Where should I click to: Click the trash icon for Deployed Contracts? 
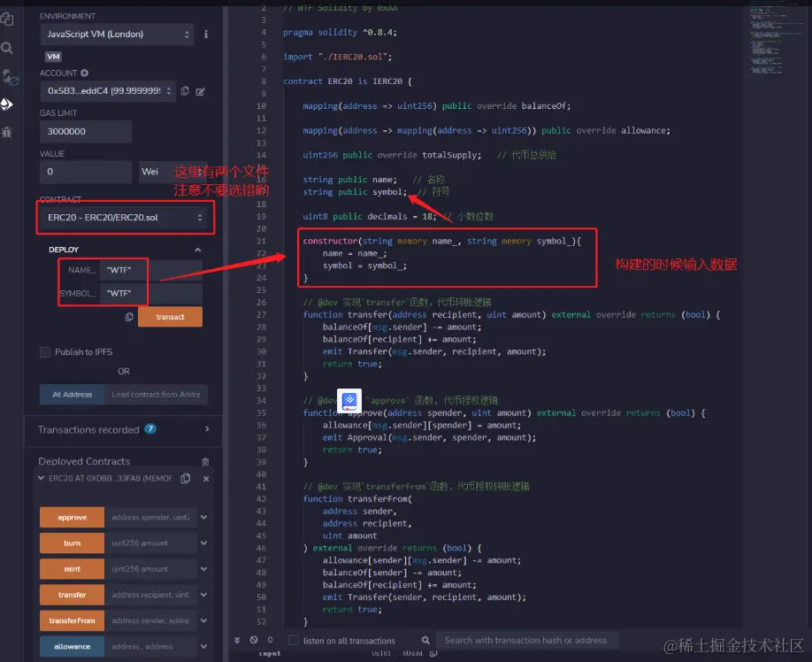pyautogui.click(x=205, y=461)
